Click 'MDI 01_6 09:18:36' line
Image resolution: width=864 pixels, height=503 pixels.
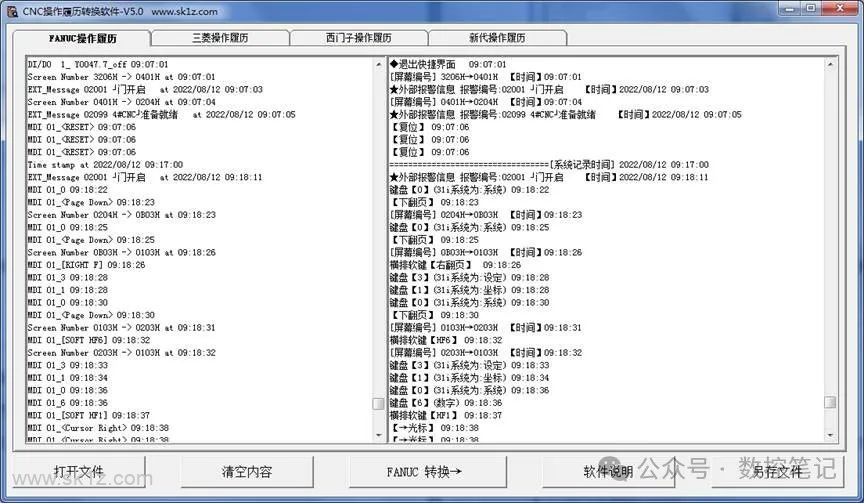[x=68, y=403]
